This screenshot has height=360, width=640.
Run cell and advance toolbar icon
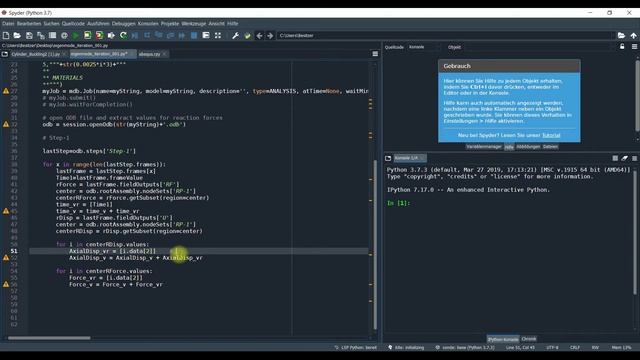click(x=99, y=36)
